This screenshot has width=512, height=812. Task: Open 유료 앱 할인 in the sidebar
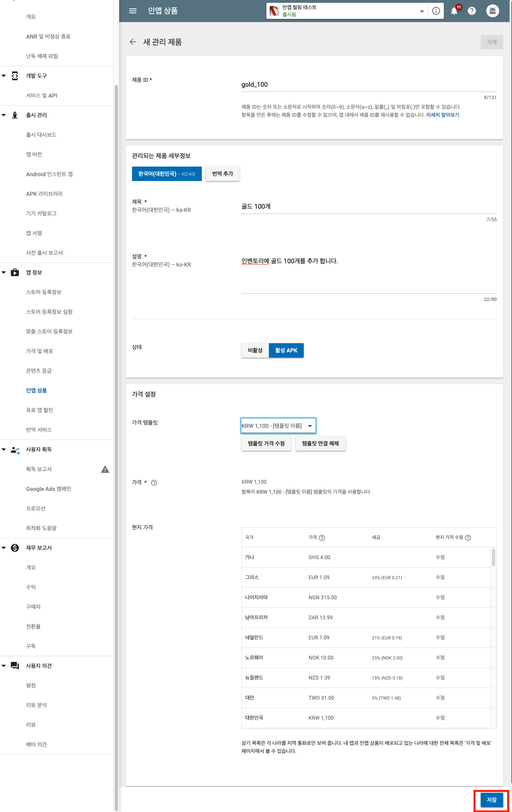[x=40, y=410]
